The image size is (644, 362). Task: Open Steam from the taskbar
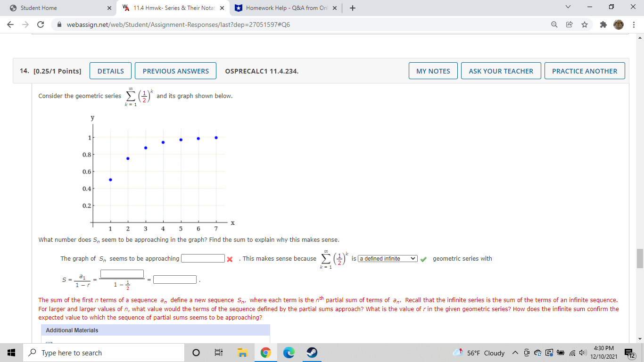(x=312, y=353)
